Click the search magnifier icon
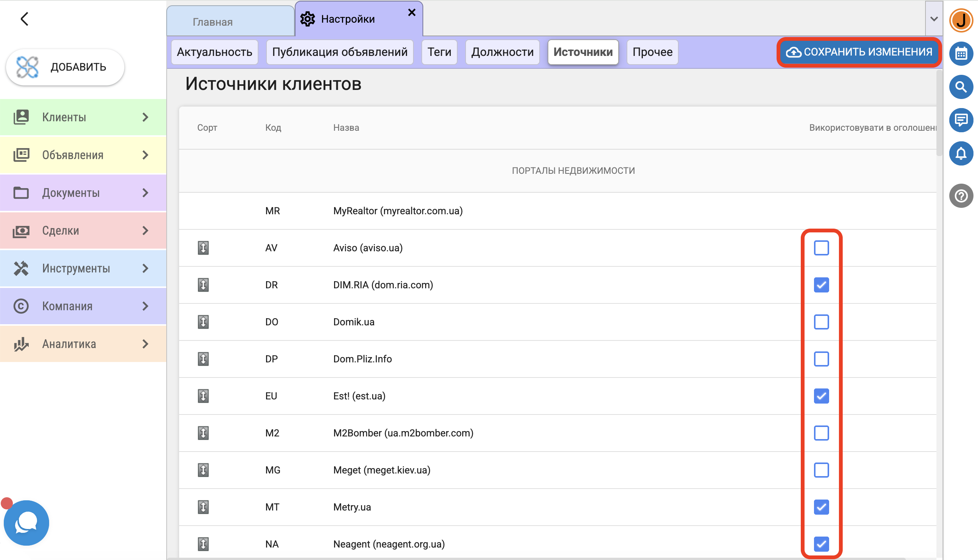 (961, 87)
